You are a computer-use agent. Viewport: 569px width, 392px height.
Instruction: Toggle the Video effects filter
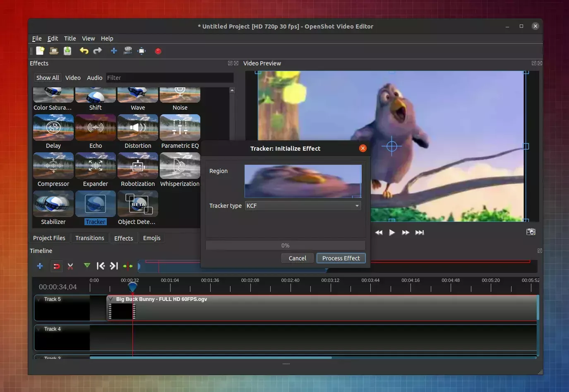73,77
